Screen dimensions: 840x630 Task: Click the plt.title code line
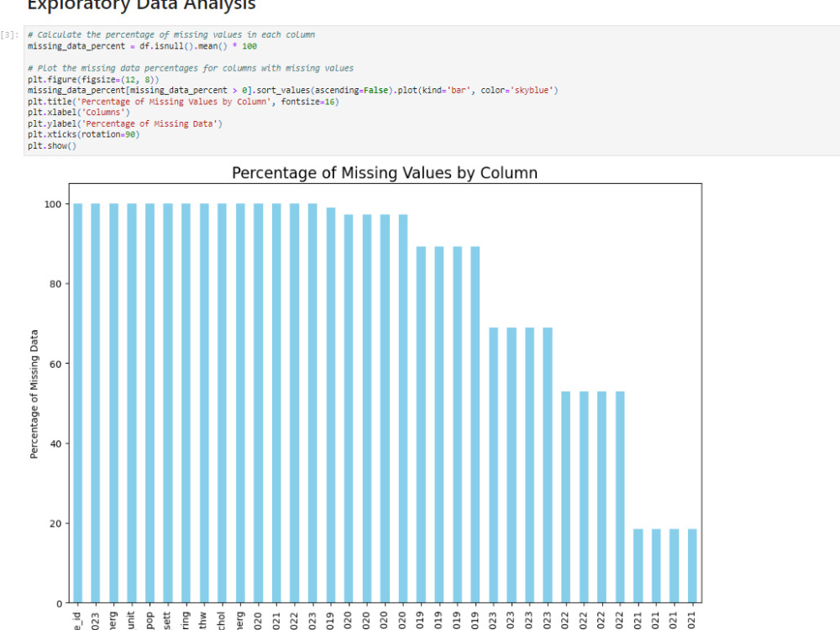(183, 102)
